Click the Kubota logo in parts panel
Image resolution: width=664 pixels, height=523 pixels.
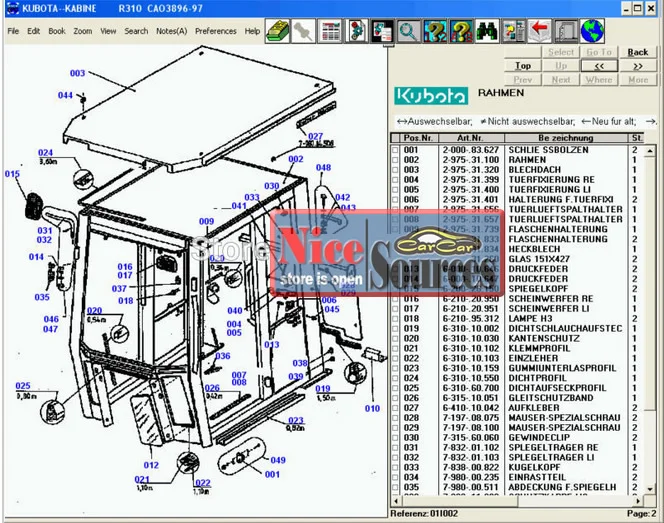pos(431,96)
